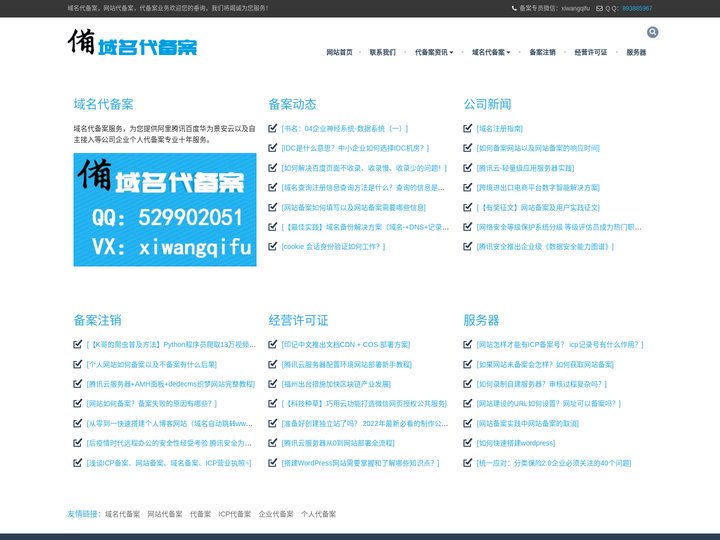The height and width of the screenshot is (540, 720).
Task: Open the 经营许可证 section heading
Action: click(298, 320)
